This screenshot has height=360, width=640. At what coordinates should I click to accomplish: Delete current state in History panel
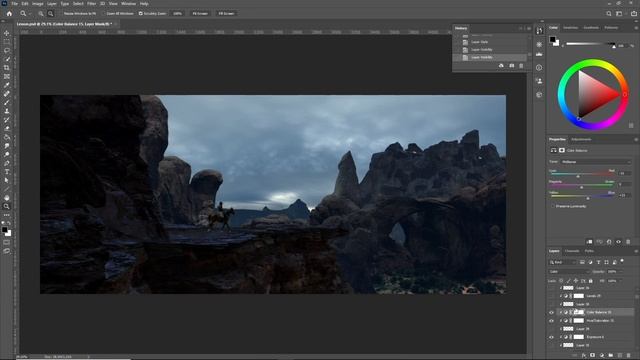[521, 66]
